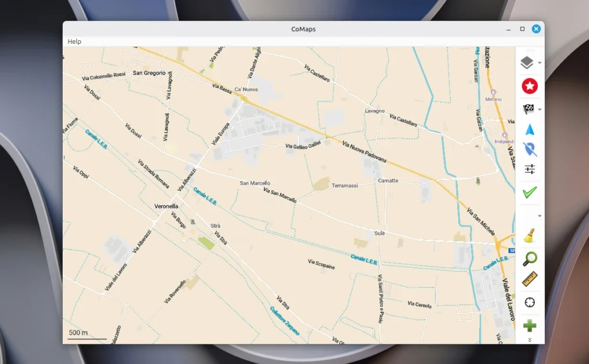Screen dimensions: 589x364
Task: Open search with the magnifying glass
Action: pyautogui.click(x=530, y=259)
